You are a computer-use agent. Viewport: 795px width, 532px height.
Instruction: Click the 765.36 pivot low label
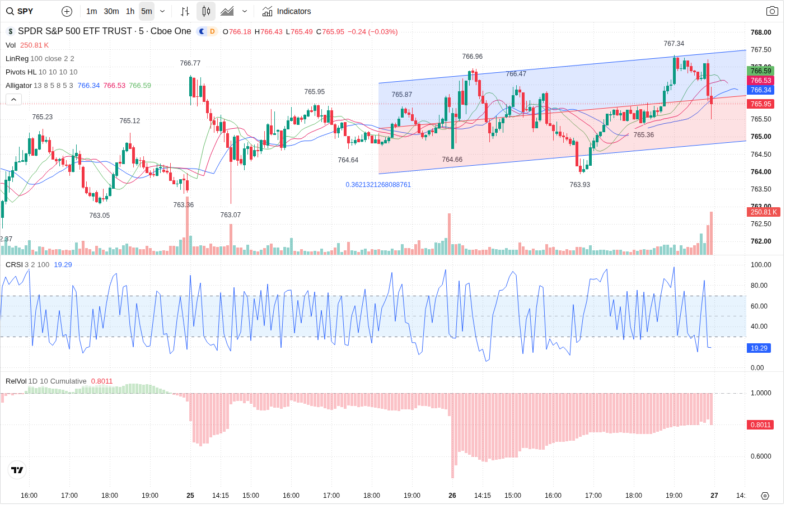(643, 135)
